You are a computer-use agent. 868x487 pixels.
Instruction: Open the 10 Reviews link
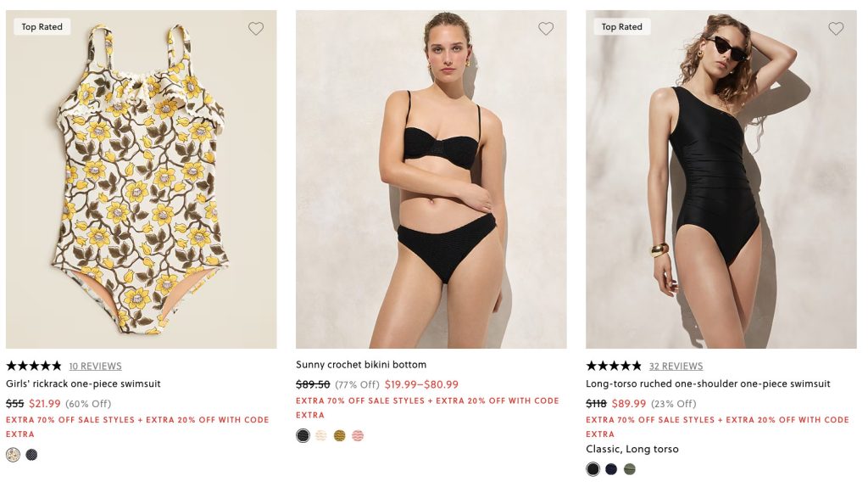[x=95, y=367]
